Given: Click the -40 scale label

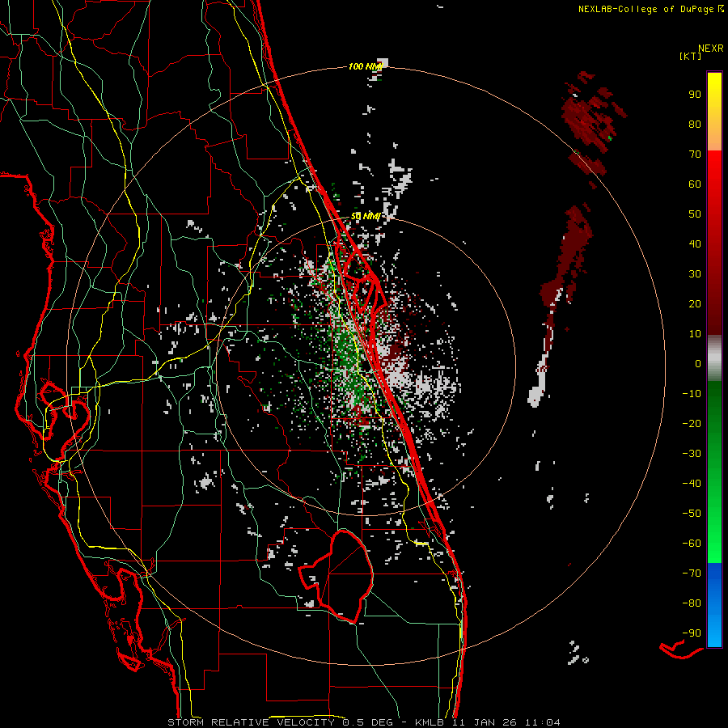Looking at the screenshot, I should (692, 484).
